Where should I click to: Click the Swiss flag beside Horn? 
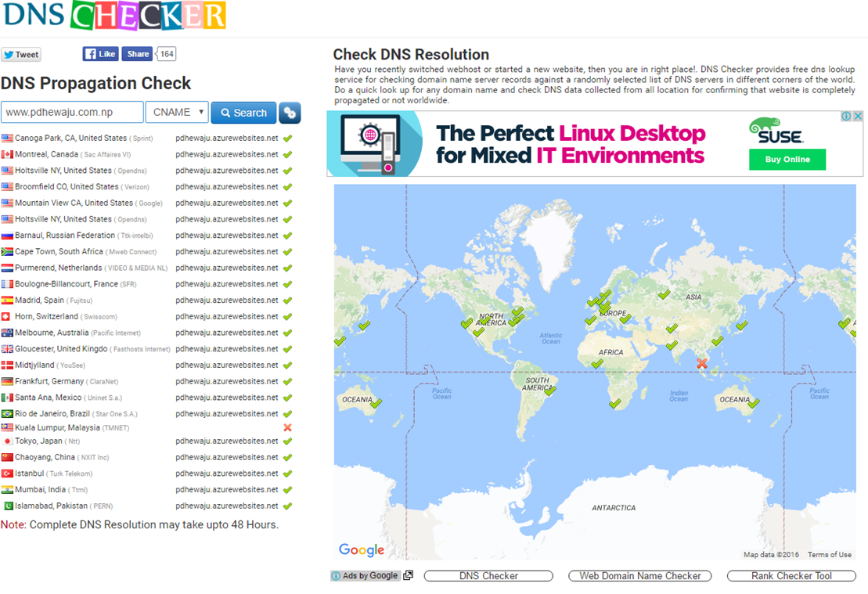(x=6, y=317)
